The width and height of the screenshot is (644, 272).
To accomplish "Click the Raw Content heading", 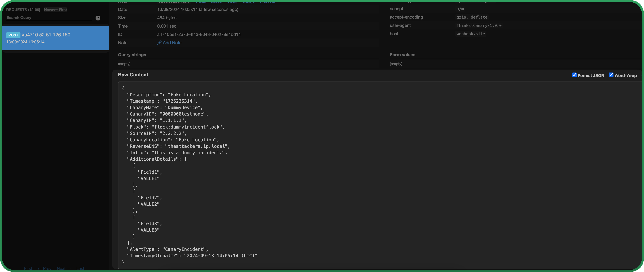I will click(x=133, y=75).
